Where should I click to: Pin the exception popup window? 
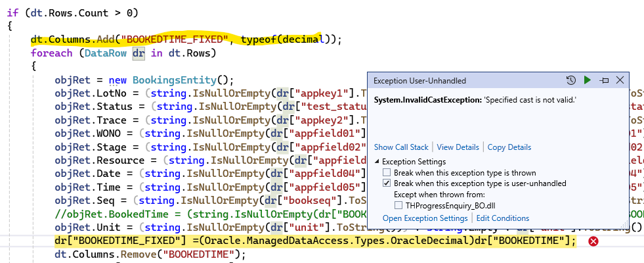[x=604, y=81]
